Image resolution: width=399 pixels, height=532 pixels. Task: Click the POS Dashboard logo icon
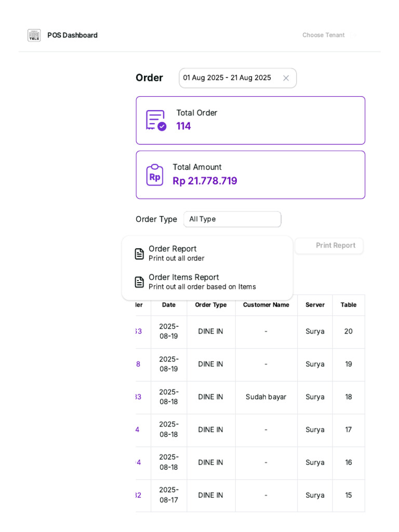tap(34, 35)
